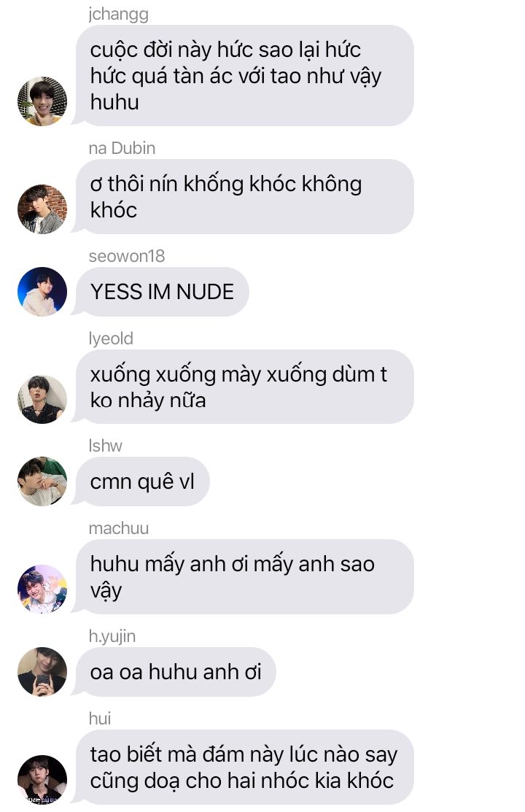This screenshot has width=525, height=812.
Task: Tap na Dubin's profile avatar
Action: pyautogui.click(x=42, y=209)
